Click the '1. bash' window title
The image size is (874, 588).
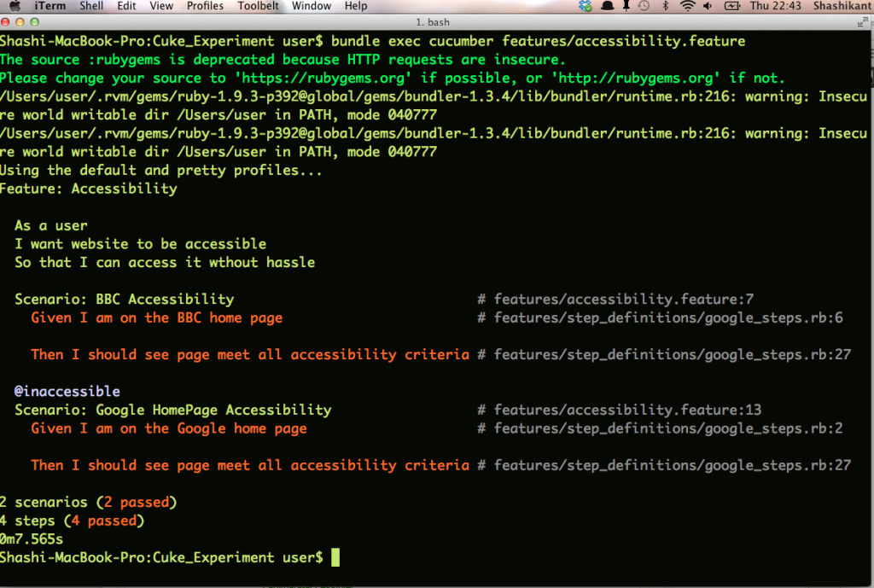[433, 22]
